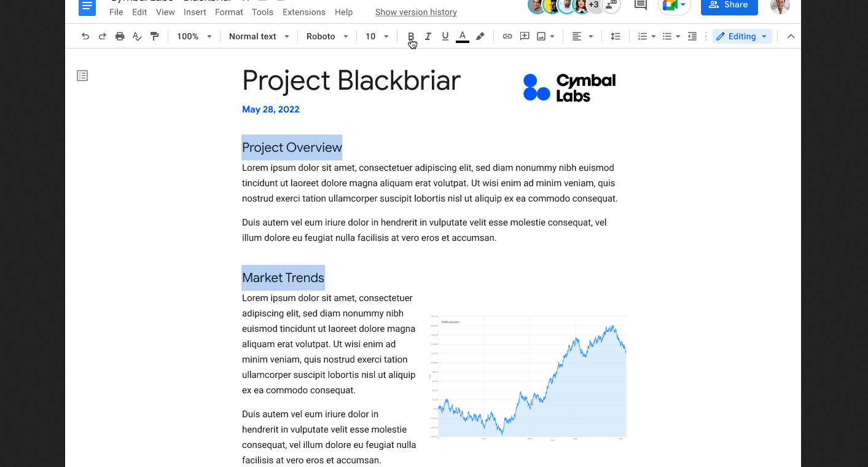Screen dimensions: 868x467
Task: Click the May 28, 2022 date
Action: pyautogui.click(x=271, y=109)
